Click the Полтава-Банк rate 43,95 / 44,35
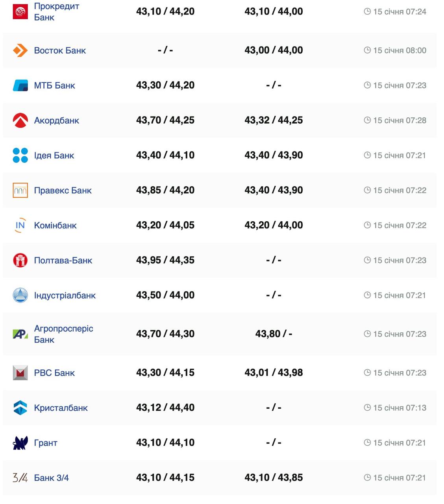 (165, 260)
